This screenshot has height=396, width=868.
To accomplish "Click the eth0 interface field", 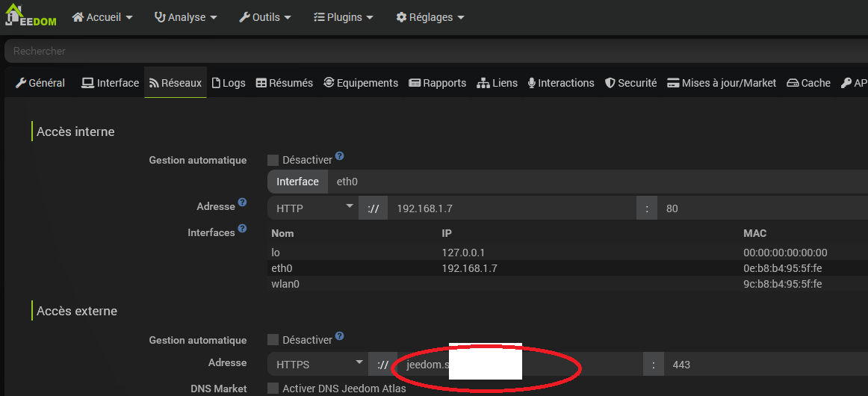I will pos(598,182).
